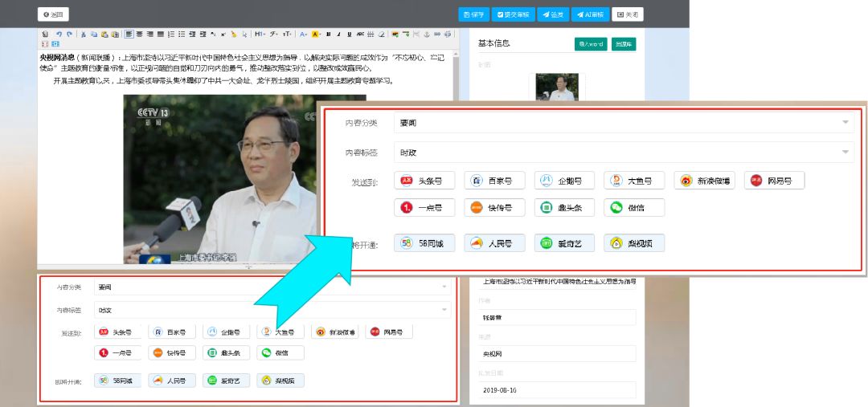868x407 pixels.
Task: Insert an anchor with anchor icon
Action: [x=426, y=35]
